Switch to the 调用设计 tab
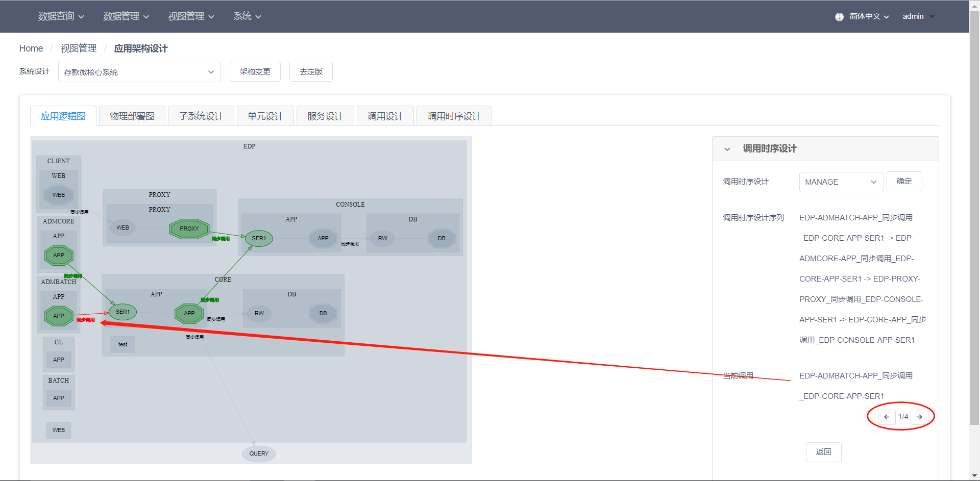The width and height of the screenshot is (980, 481). (x=385, y=116)
